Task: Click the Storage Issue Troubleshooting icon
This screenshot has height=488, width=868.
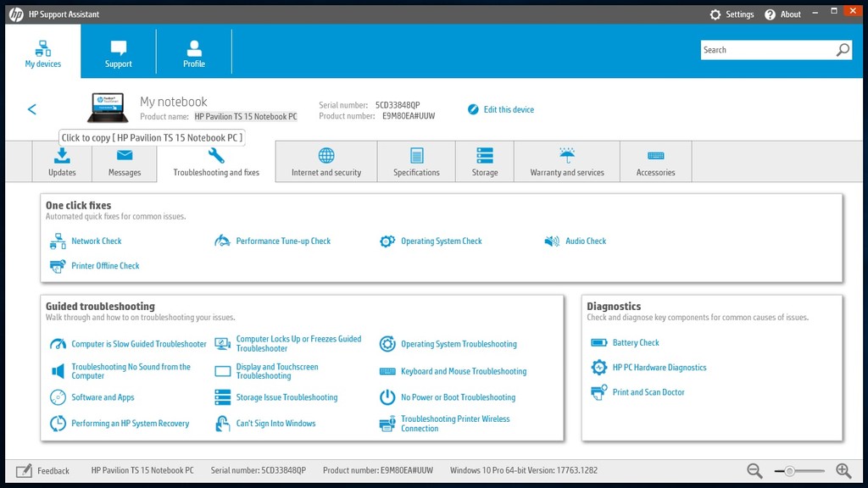Action: [223, 397]
